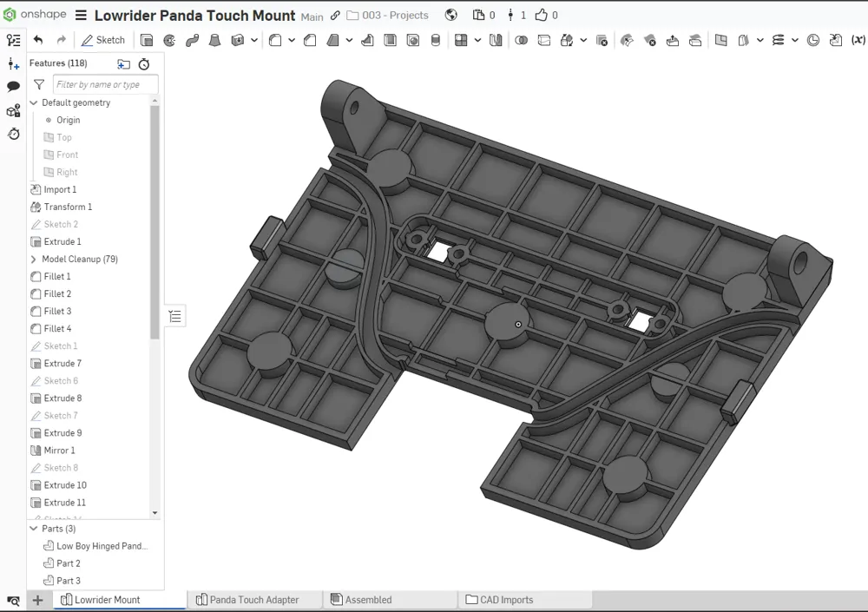Select the Extrude tool in the toolbar
The width and height of the screenshot is (868, 612).
click(147, 40)
